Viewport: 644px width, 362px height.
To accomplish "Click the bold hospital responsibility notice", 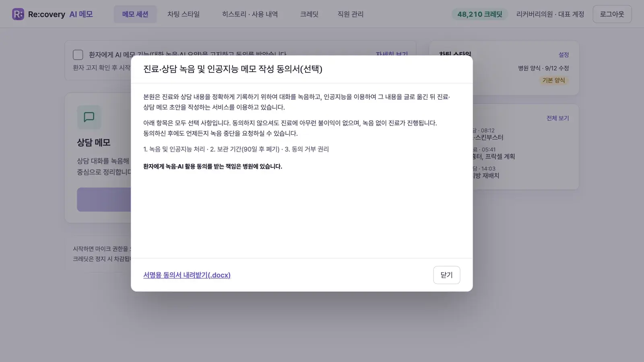I will tap(213, 167).
